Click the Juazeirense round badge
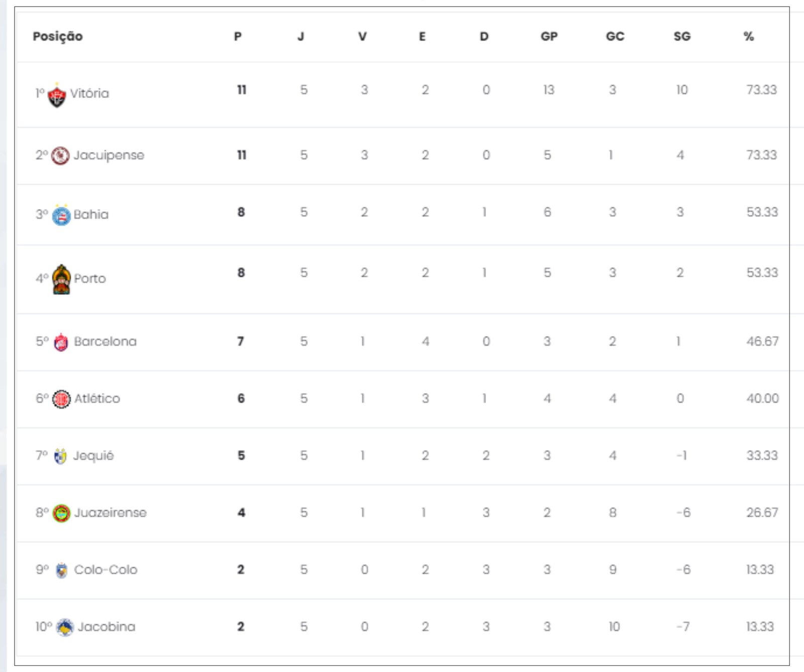Viewport: 804px width, 672px height. [61, 513]
